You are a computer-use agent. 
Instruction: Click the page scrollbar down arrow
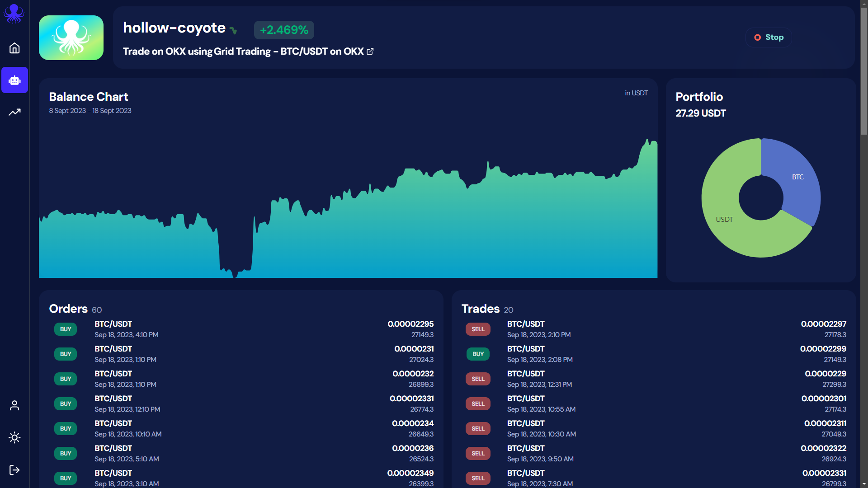click(x=864, y=484)
